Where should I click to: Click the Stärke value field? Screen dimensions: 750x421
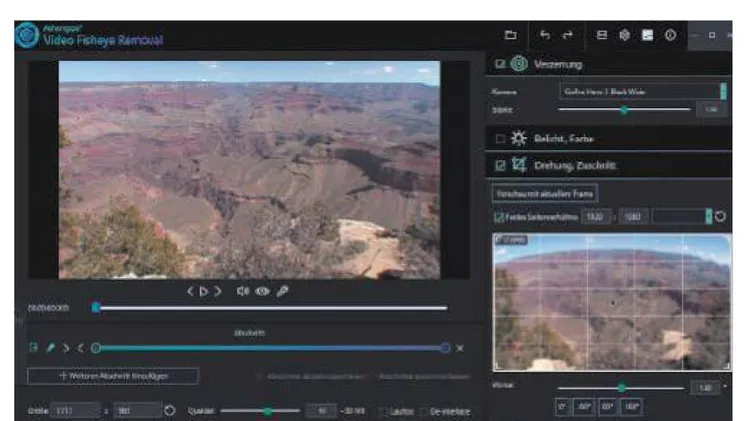(x=711, y=110)
